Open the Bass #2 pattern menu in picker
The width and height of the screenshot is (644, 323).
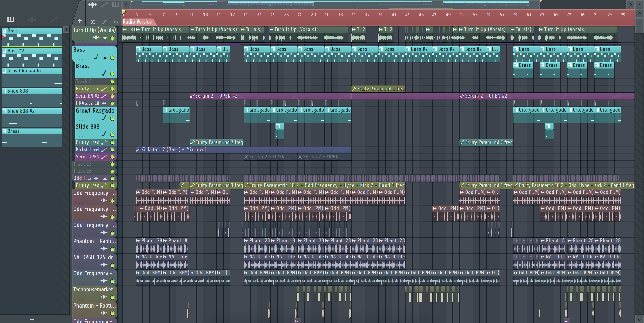coord(4,51)
